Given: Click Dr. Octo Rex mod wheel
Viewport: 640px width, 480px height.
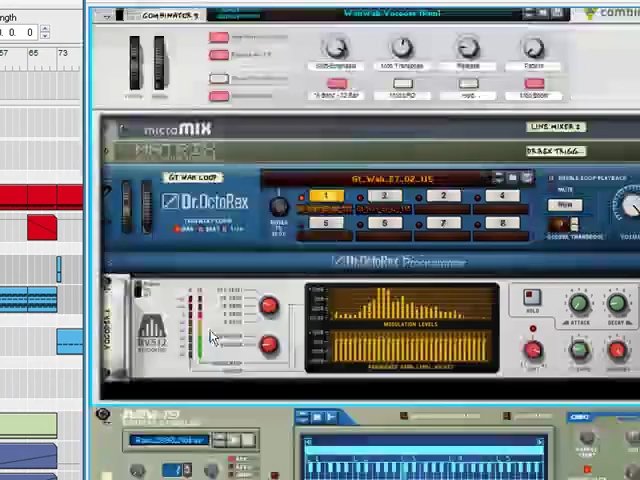Looking at the screenshot, I should pyautogui.click(x=147, y=207).
